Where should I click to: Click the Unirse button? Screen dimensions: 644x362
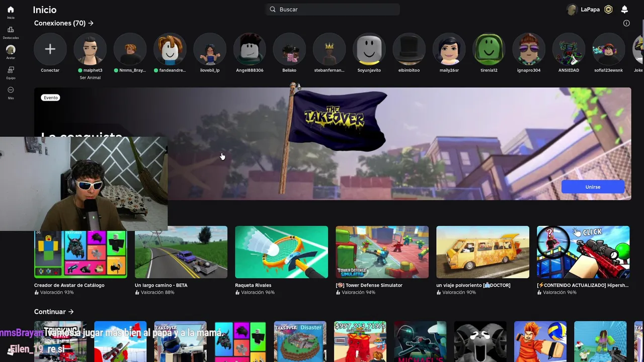(x=593, y=187)
